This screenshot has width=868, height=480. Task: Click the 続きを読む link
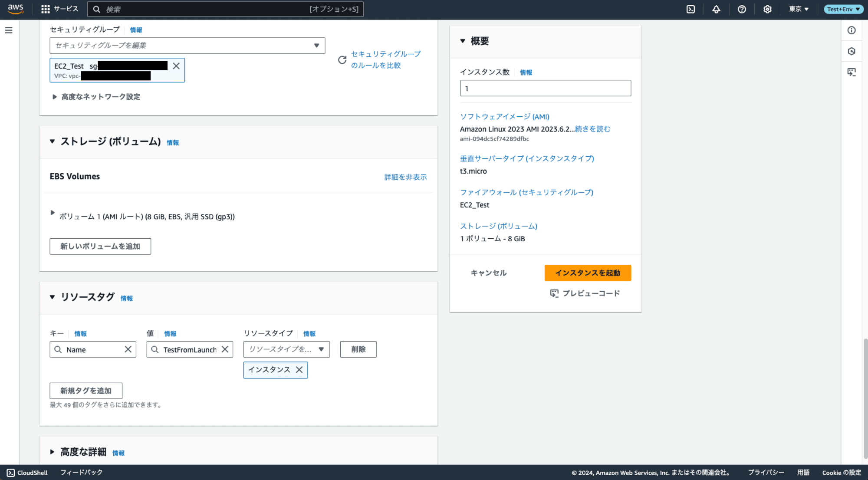point(593,129)
